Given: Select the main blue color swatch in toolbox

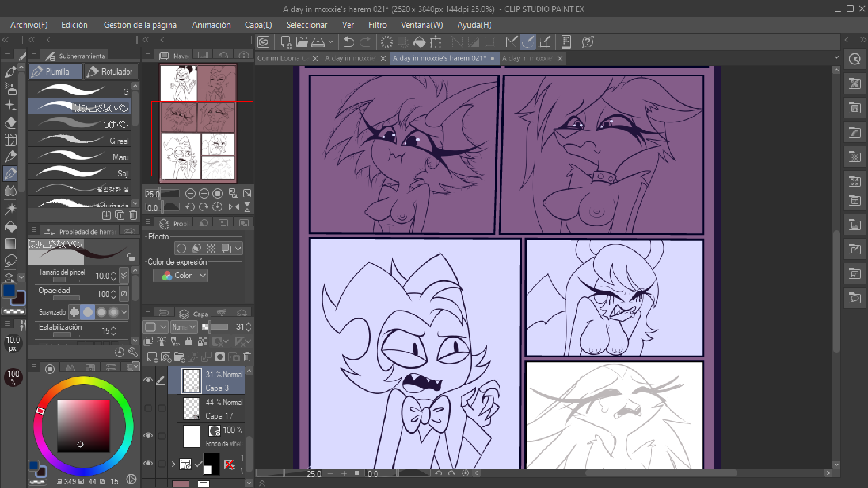Looking at the screenshot, I should (x=9, y=291).
